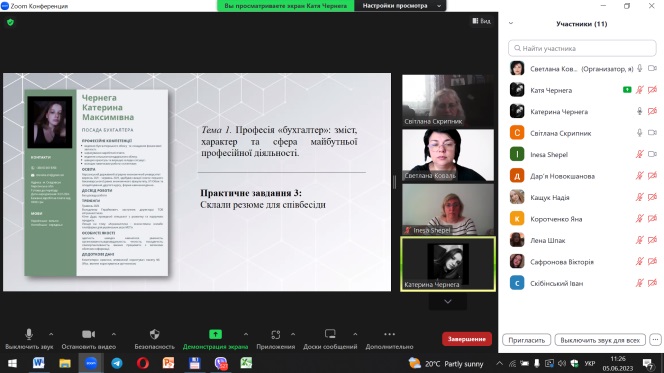664x373 pixels.
Task: Expand audio options arrow beside microphone
Action: [x=51, y=334]
